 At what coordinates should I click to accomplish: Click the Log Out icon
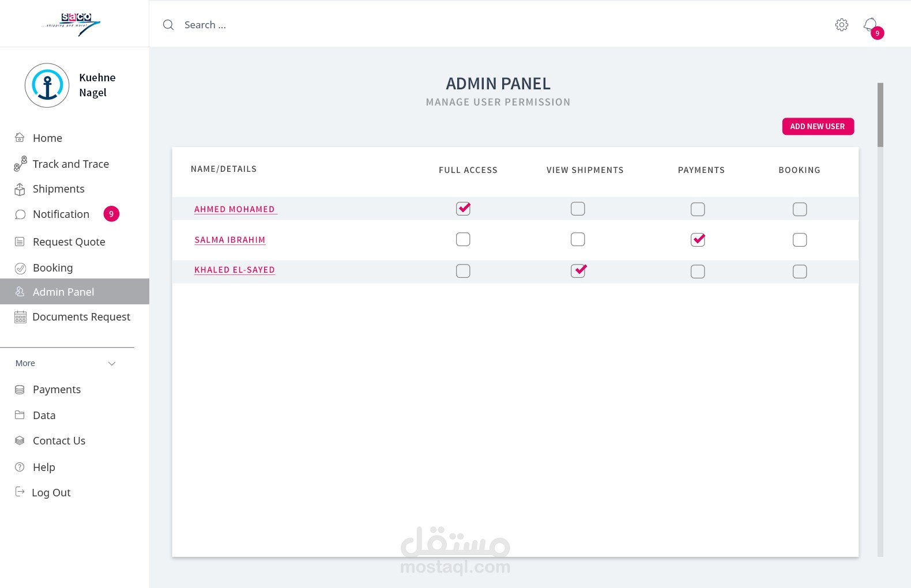coord(20,492)
